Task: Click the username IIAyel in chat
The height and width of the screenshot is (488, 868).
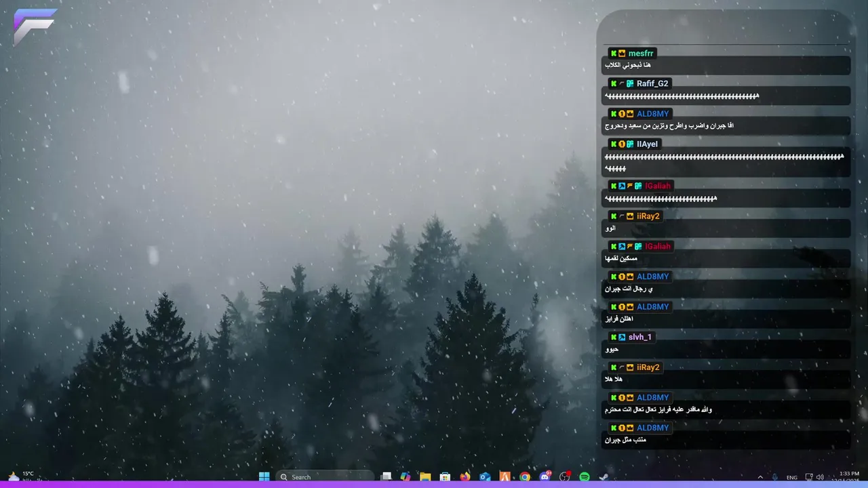Action: coord(648,144)
